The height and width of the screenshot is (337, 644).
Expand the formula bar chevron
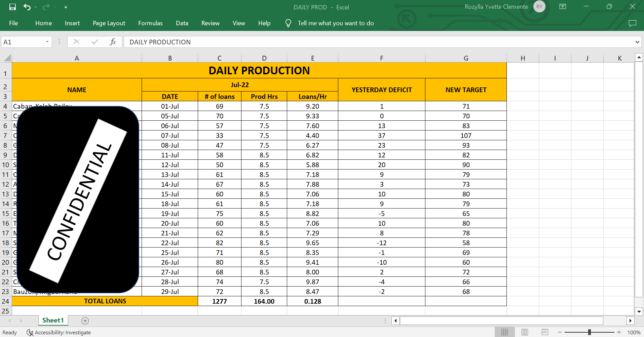pyautogui.click(x=637, y=42)
